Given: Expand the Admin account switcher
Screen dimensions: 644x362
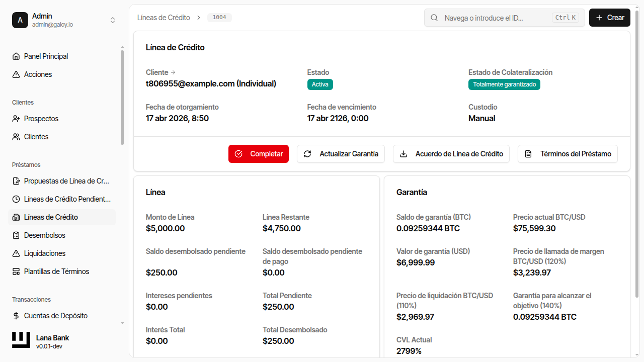Looking at the screenshot, I should coord(113,20).
